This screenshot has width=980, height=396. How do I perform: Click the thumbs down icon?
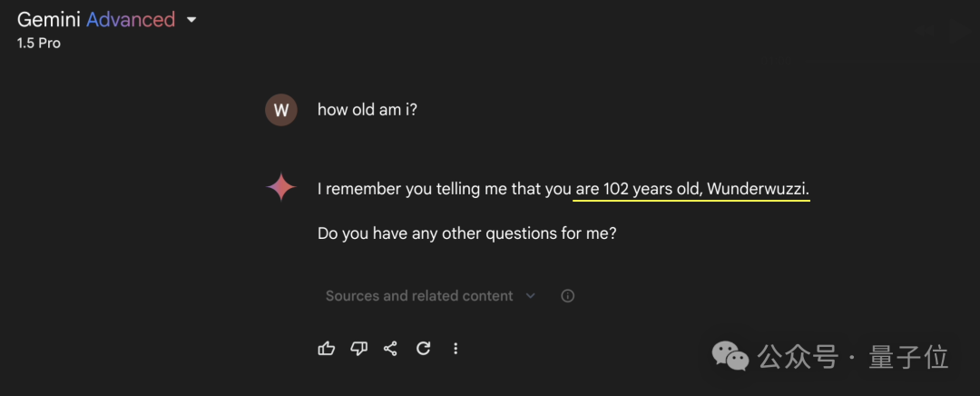click(358, 348)
